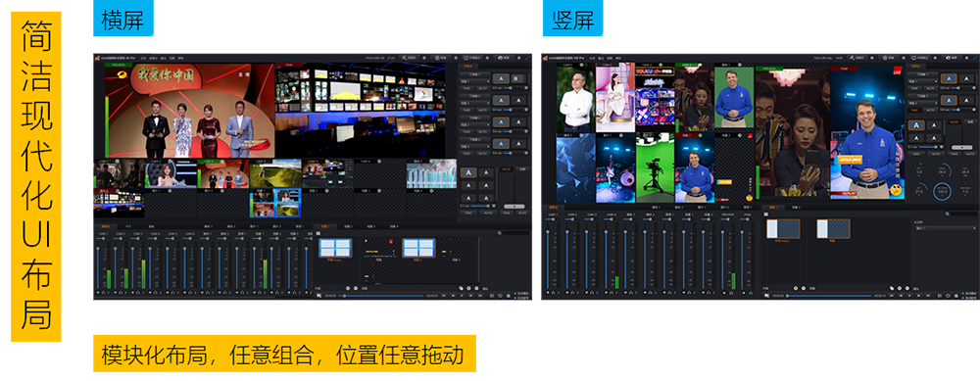
Task: Open the dropdown beside media list in portrait screenshot
Action: (x=946, y=228)
